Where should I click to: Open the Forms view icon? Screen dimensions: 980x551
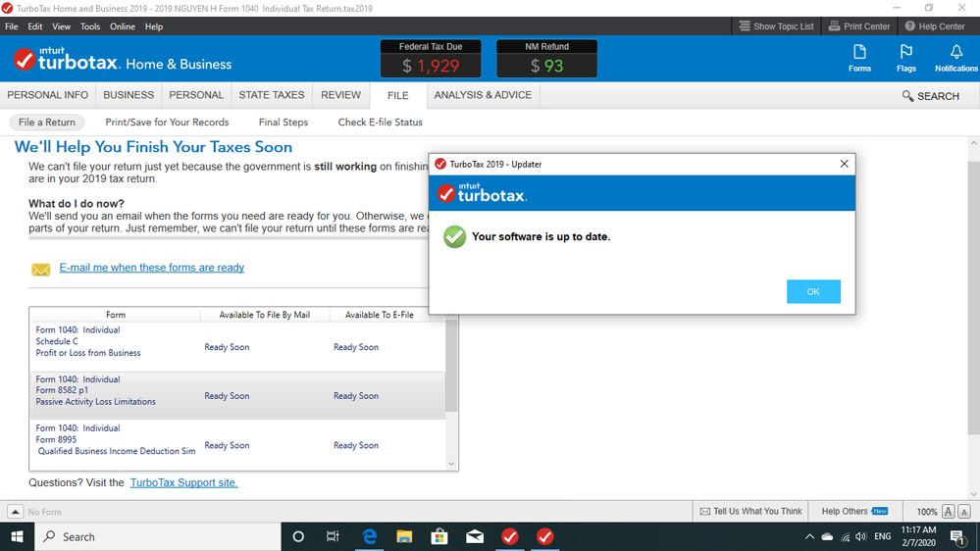pyautogui.click(x=859, y=58)
